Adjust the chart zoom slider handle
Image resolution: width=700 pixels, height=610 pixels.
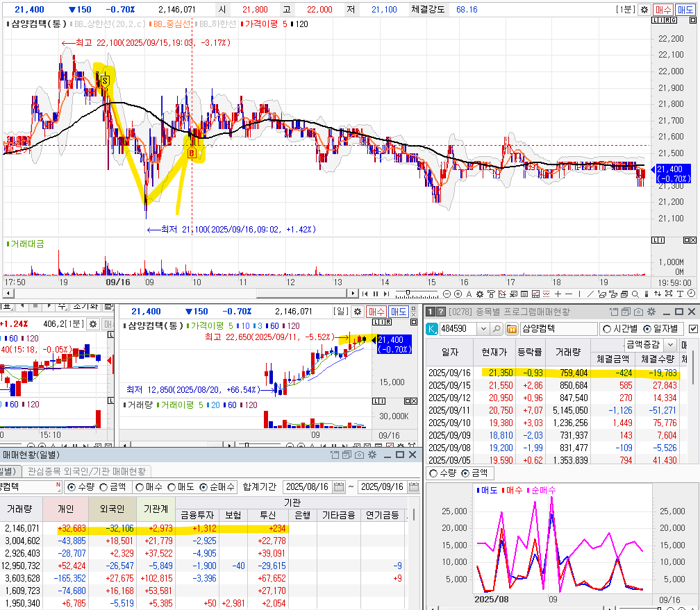click(408, 293)
